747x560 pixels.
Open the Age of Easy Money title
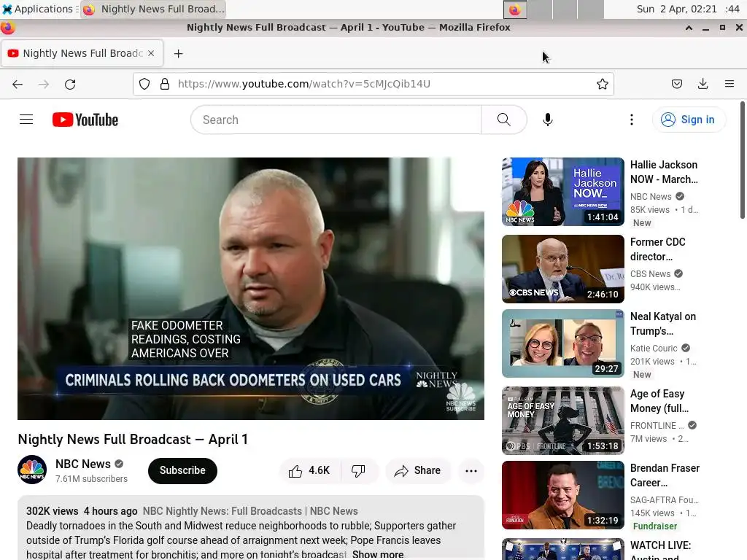tap(659, 401)
